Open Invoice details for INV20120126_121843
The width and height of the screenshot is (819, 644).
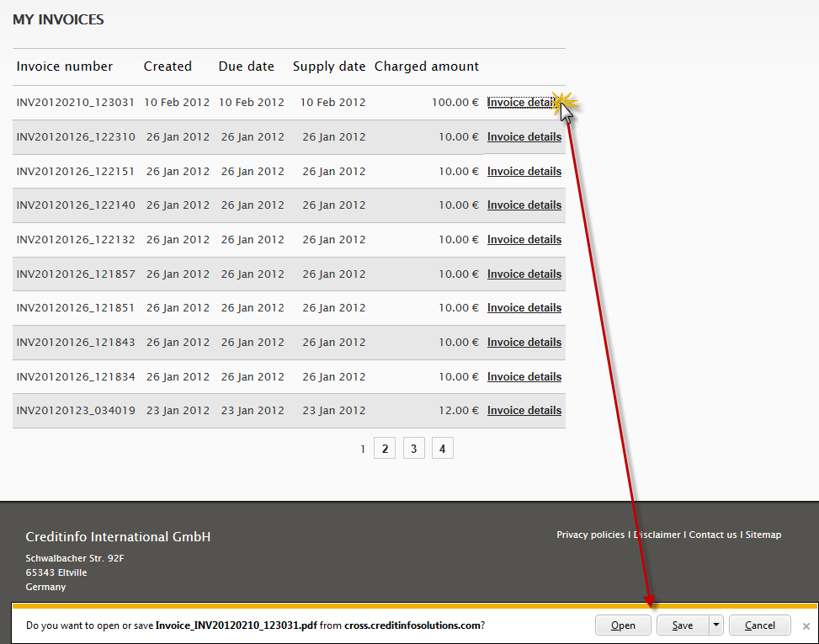524,343
